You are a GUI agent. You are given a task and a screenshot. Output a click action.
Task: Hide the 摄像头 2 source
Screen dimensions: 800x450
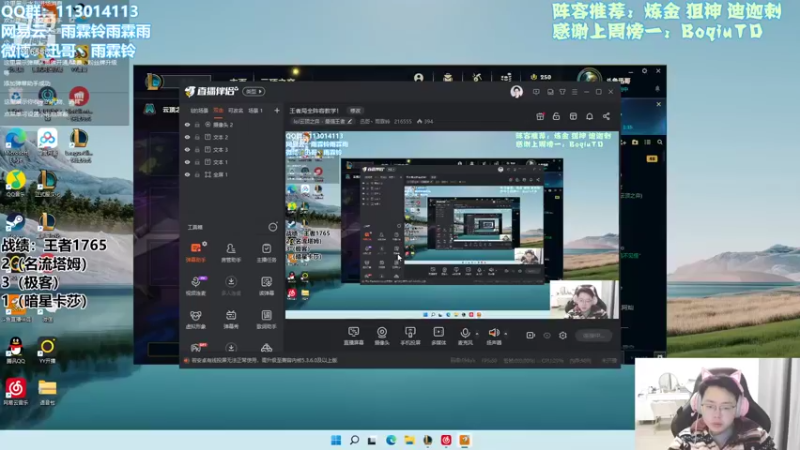[x=187, y=124]
